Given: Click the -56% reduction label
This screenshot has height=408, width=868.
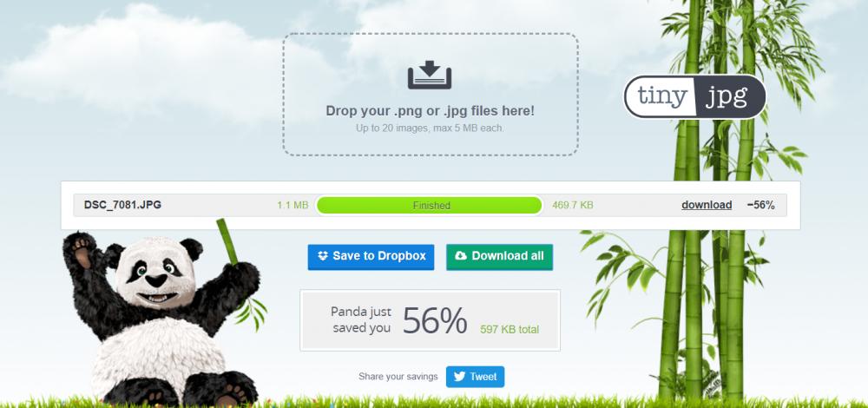Looking at the screenshot, I should 760,205.
